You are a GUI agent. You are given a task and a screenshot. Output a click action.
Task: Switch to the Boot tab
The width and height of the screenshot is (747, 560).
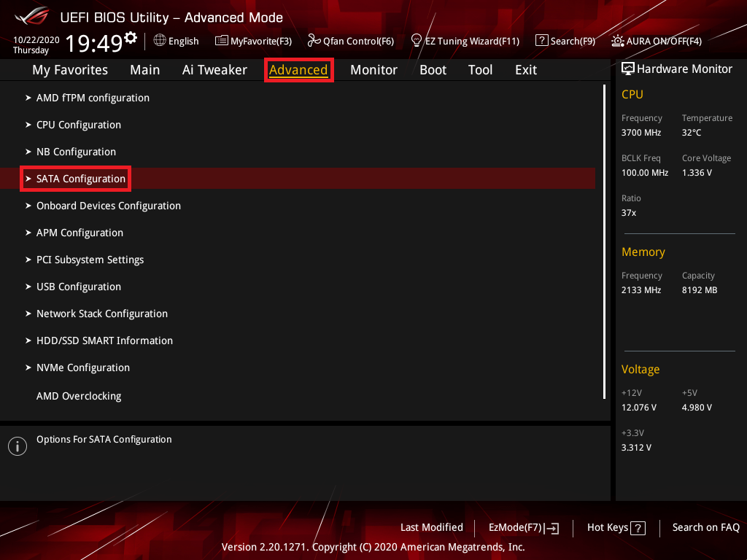[x=433, y=70]
